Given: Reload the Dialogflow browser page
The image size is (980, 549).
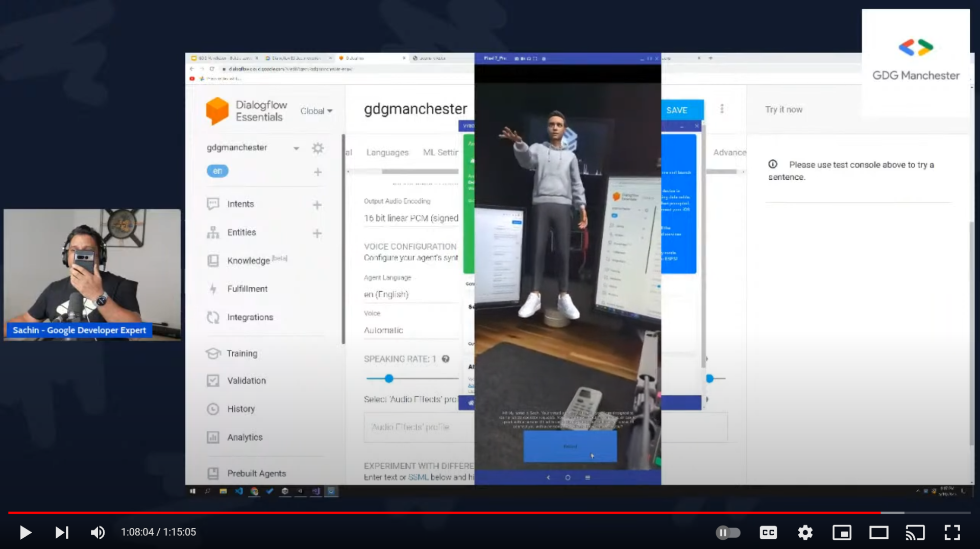Looking at the screenshot, I should [x=211, y=69].
